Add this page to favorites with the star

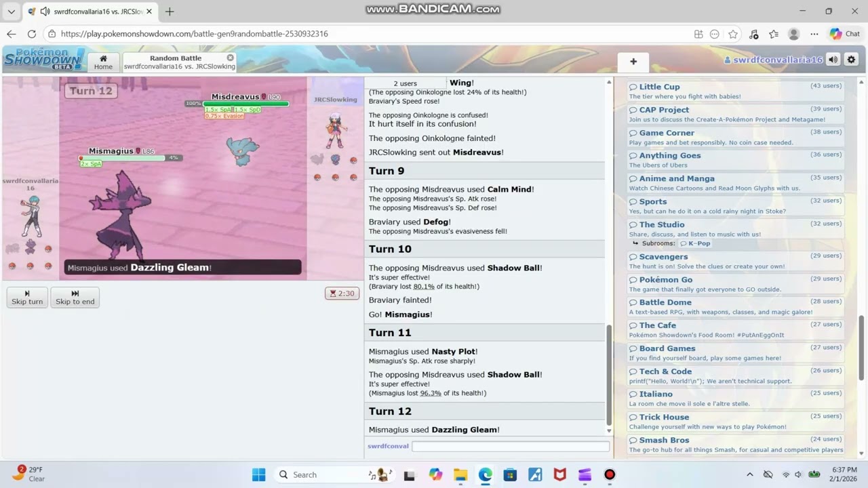pyautogui.click(x=733, y=34)
